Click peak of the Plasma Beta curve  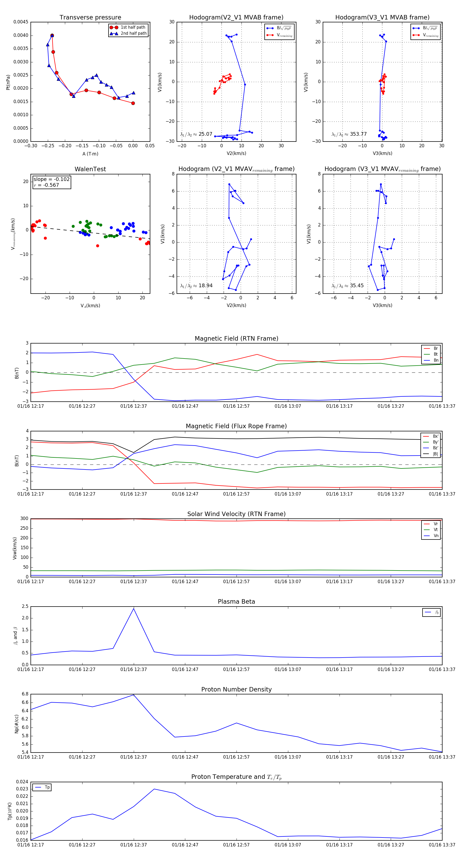coord(134,608)
